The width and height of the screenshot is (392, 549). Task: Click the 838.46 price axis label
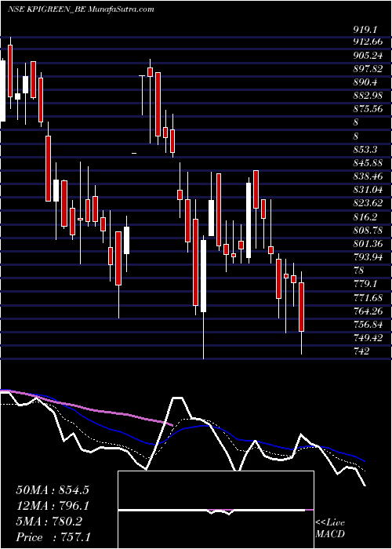pyautogui.click(x=368, y=176)
